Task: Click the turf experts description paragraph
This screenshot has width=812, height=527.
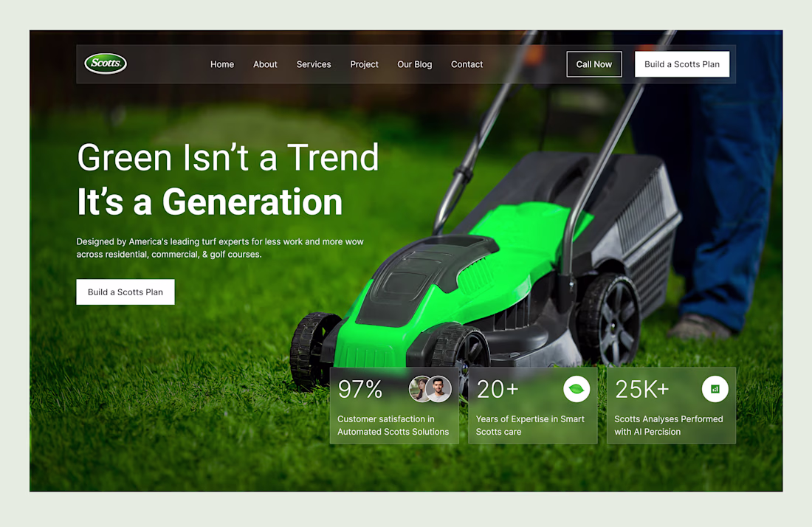Action: tap(220, 248)
